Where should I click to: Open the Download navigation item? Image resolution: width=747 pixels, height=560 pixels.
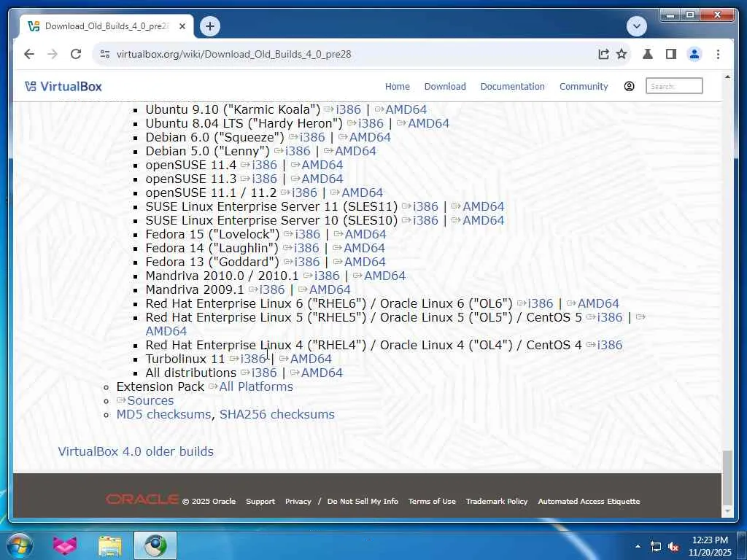tap(445, 86)
